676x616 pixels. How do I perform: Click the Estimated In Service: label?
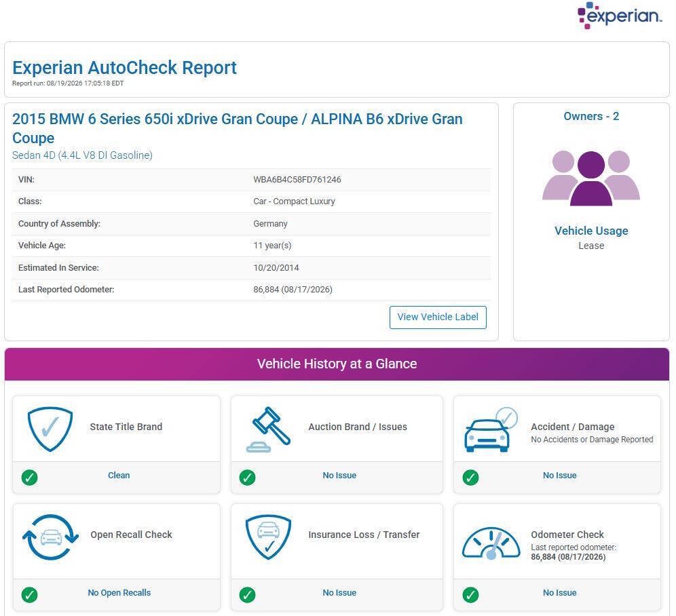(58, 268)
